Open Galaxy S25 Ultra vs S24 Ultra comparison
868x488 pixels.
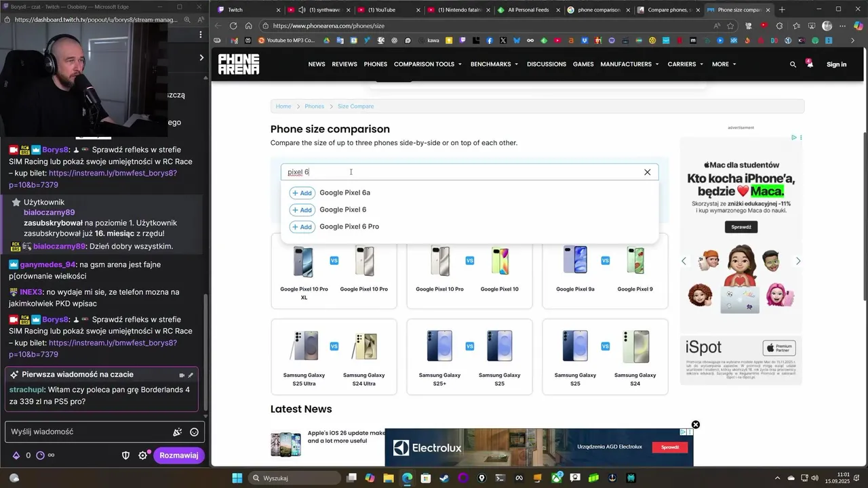pos(334,357)
